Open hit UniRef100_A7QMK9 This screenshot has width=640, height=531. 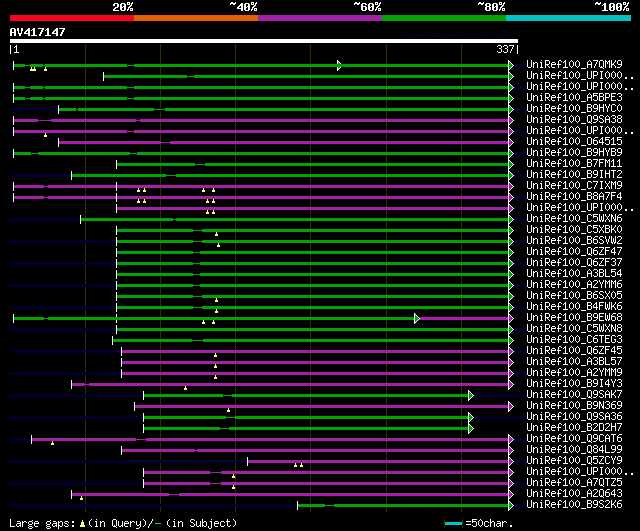(574, 64)
